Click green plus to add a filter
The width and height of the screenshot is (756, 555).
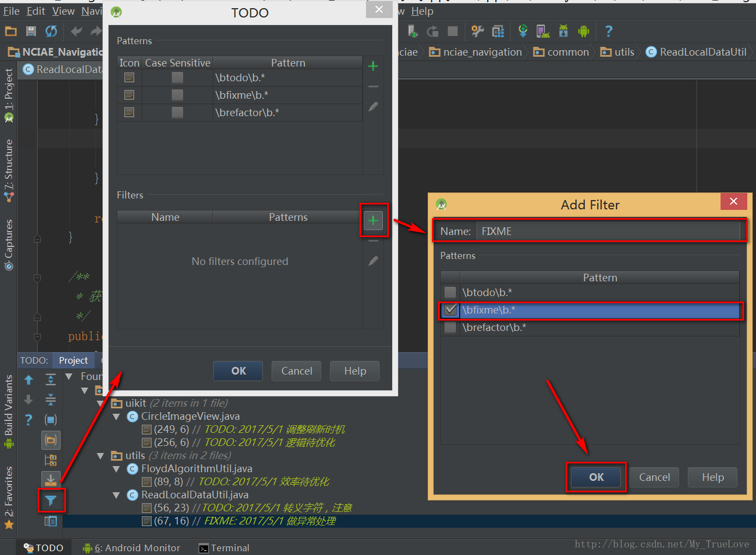[x=373, y=221]
